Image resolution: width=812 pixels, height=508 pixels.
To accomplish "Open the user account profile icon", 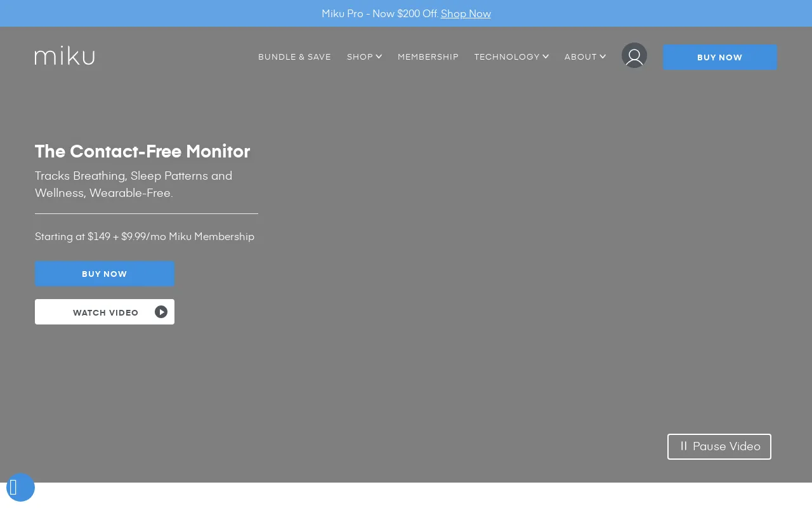I will (634, 56).
